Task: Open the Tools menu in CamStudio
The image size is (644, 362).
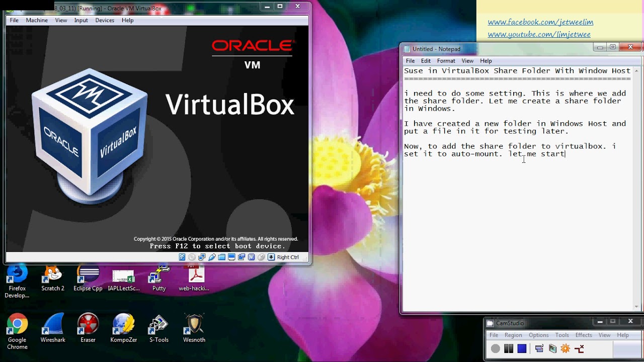Action: pos(562,335)
